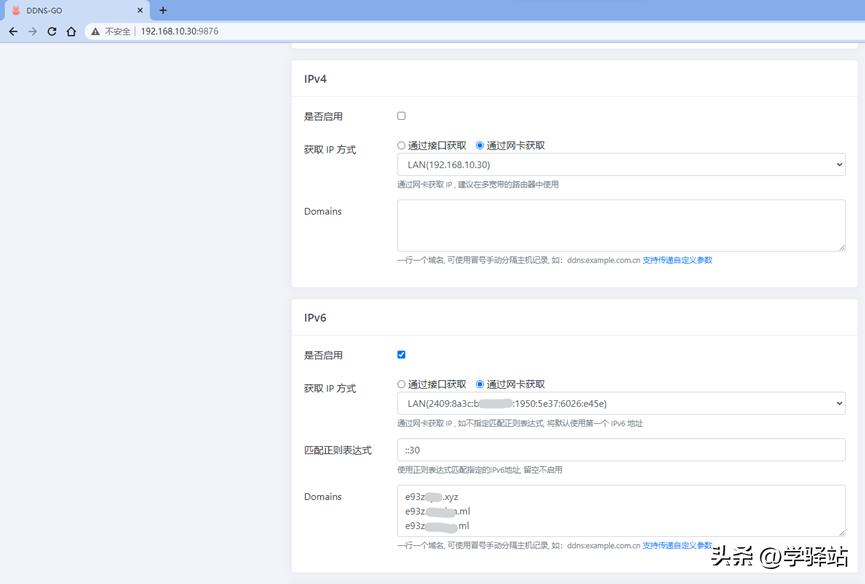865x584 pixels.
Task: Select 通过接口获取 radio button under IPv4
Action: [400, 144]
